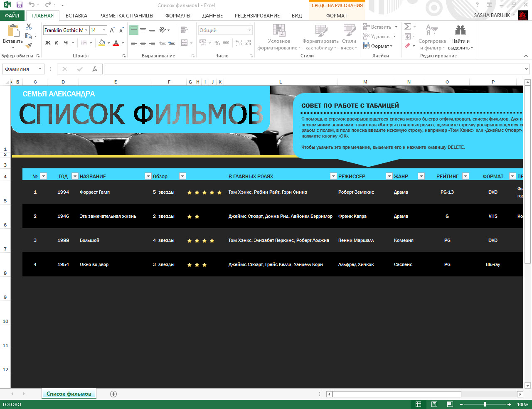
Task: Click the horizontal scrollbar thumb
Action: 397,394
